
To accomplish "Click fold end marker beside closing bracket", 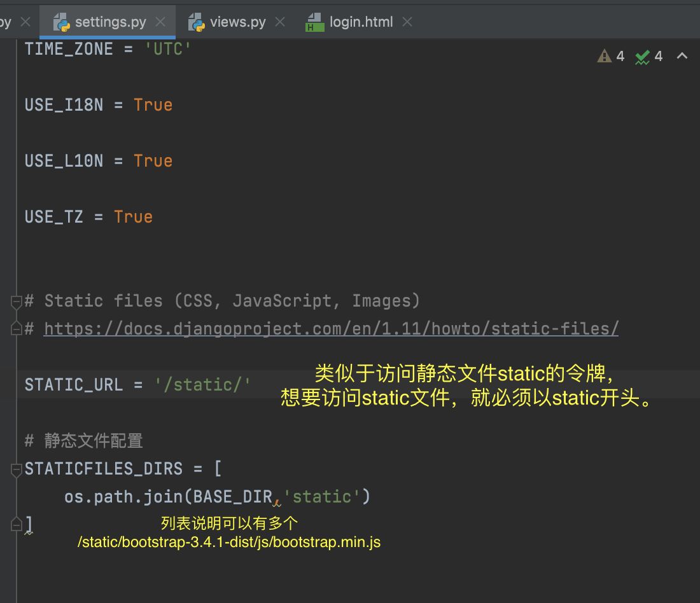I will coord(16,523).
